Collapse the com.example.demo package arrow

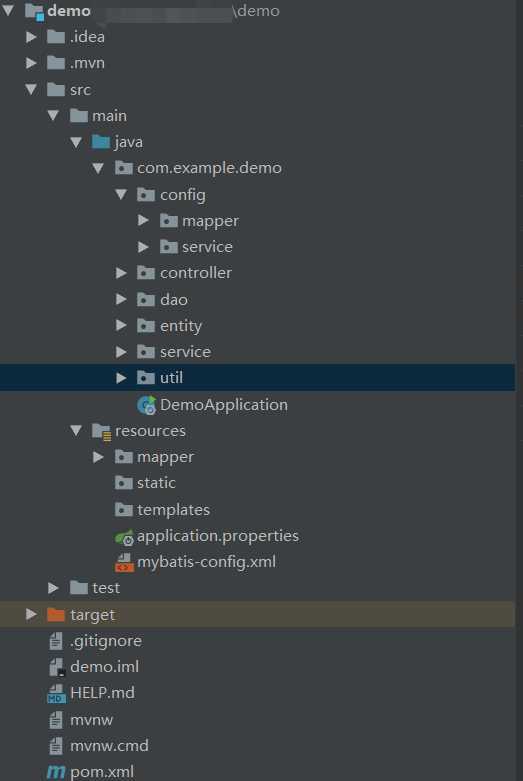point(98,168)
